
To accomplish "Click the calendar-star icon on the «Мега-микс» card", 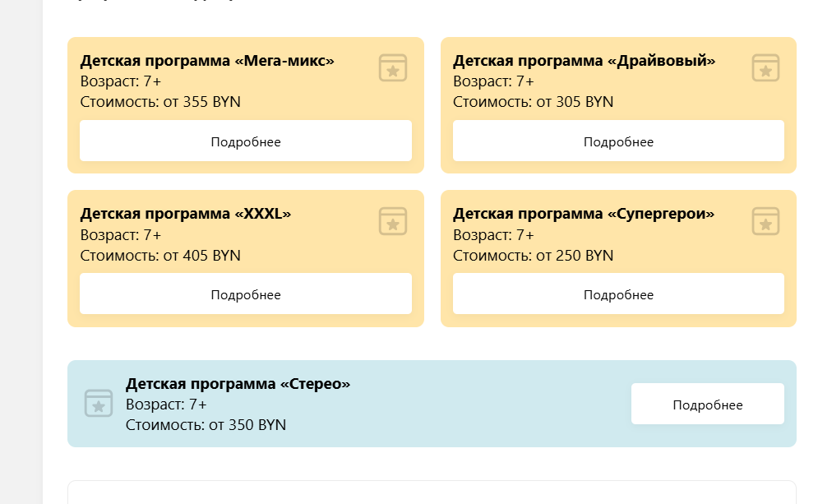I will pyautogui.click(x=393, y=67).
